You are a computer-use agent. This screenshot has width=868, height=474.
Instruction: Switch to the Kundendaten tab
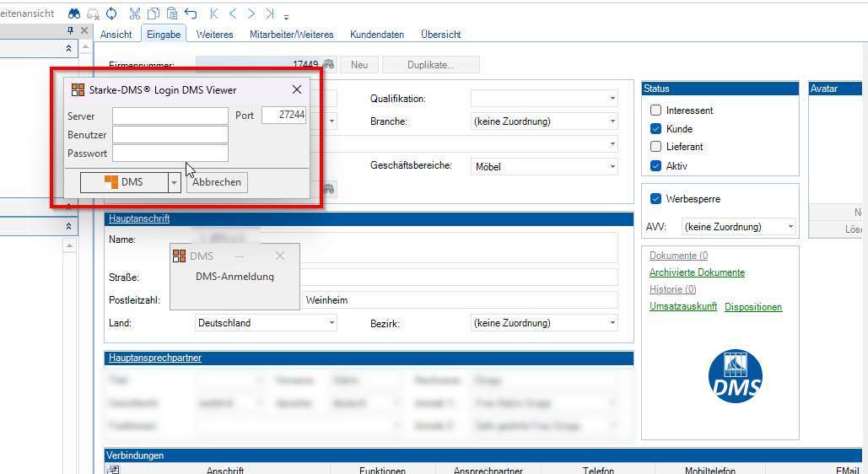click(x=377, y=35)
